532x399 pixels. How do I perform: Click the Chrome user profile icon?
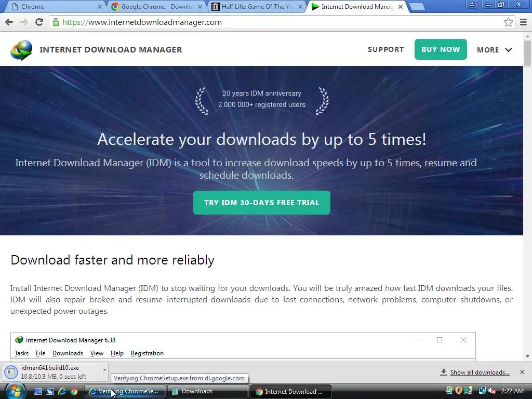pyautogui.click(x=472, y=4)
